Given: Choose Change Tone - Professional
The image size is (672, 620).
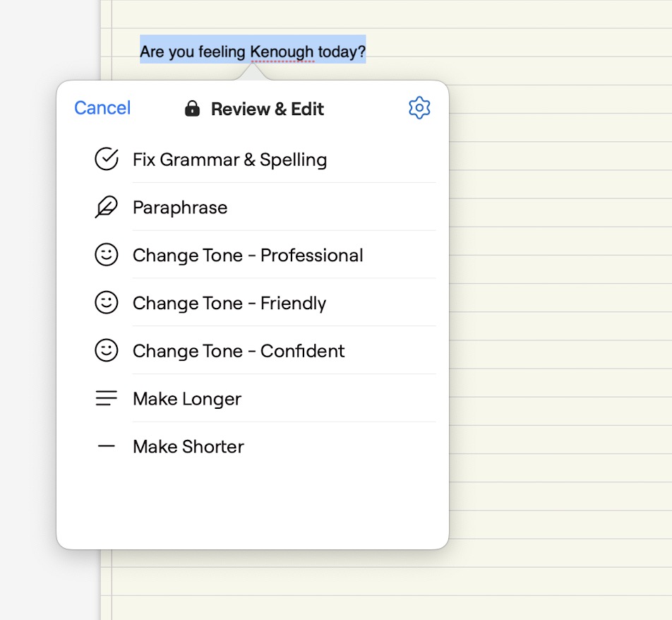Looking at the screenshot, I should [248, 255].
